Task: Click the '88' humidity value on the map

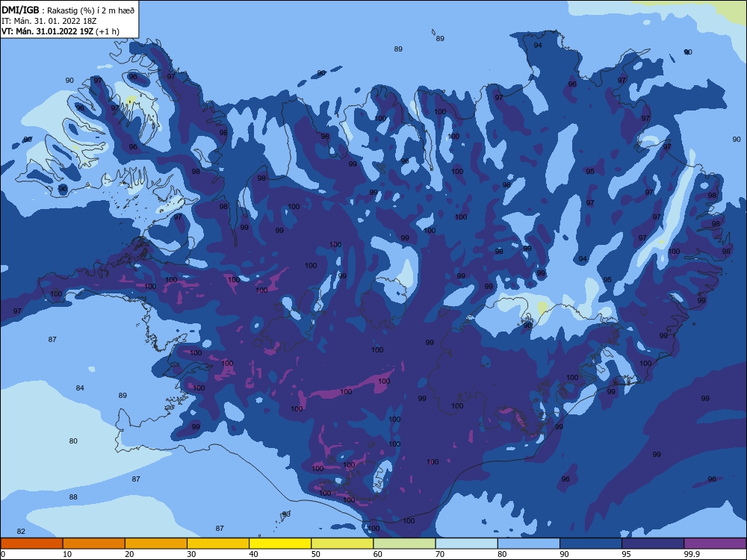Action: 73,497
